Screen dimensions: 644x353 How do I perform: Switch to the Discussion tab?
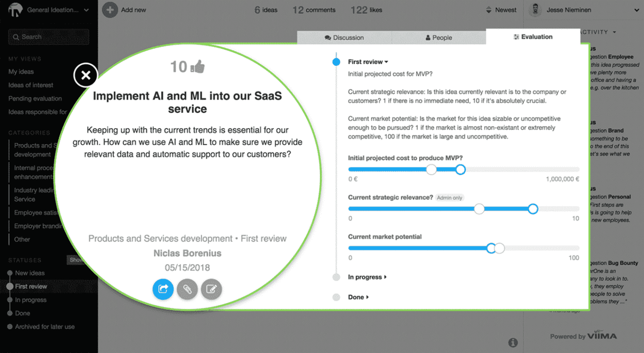pos(344,38)
